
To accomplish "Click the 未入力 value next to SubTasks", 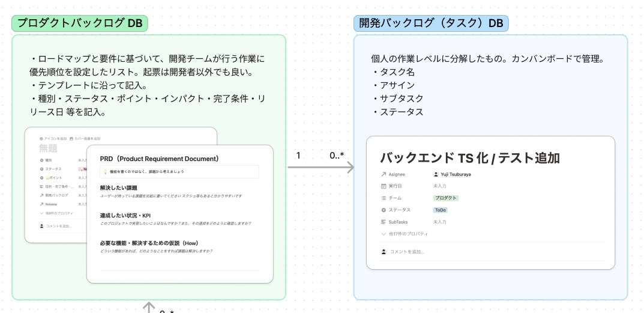I will 440,222.
